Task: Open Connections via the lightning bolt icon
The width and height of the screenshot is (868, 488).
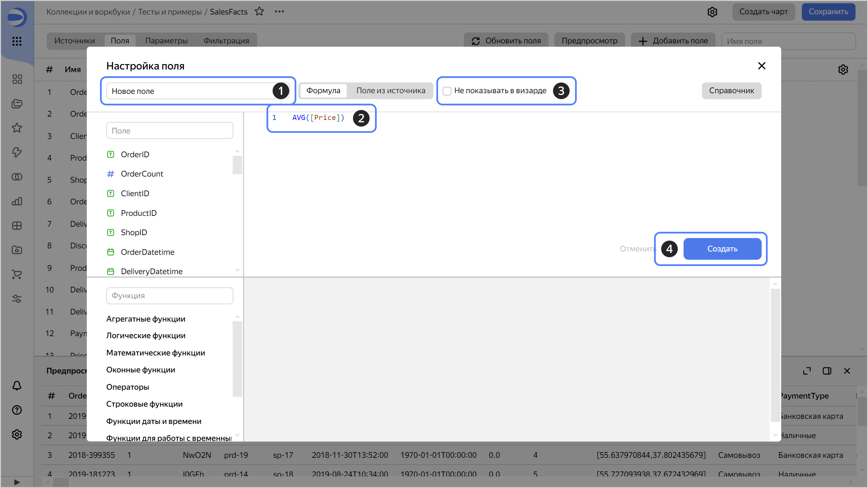Action: [17, 152]
